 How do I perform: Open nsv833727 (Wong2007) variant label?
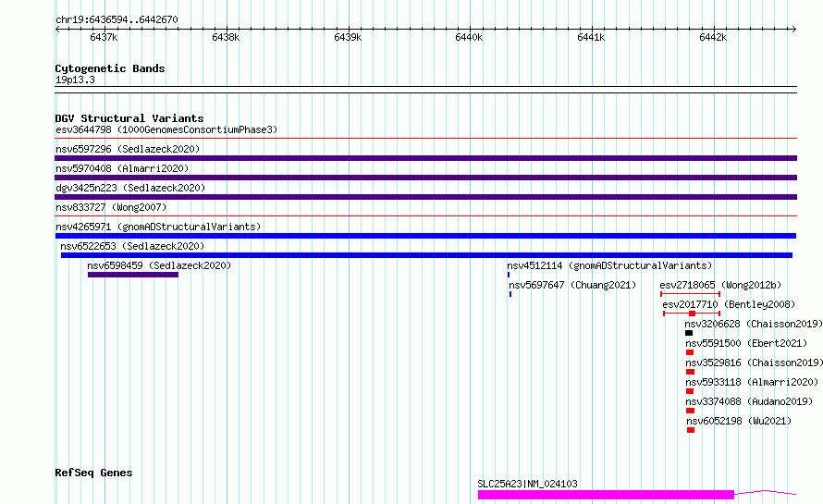pos(111,207)
